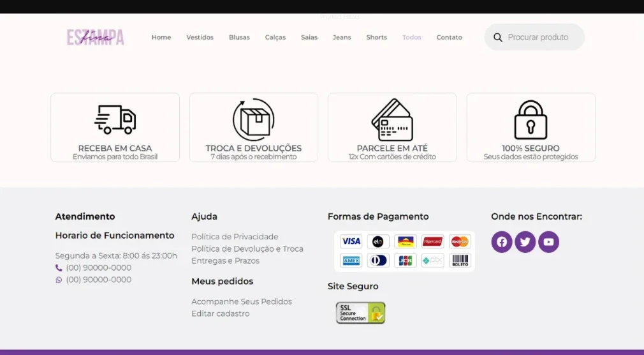The image size is (644, 355).
Task: Click '12x Com cartões de crédito' text
Action: click(x=392, y=156)
